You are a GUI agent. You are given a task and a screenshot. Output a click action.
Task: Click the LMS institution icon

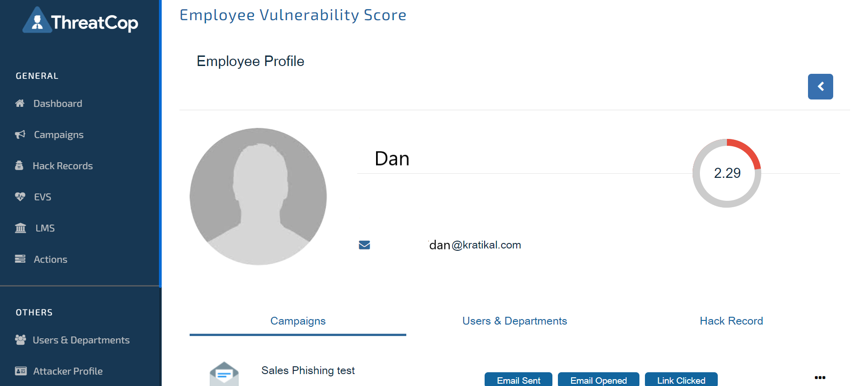pos(21,228)
